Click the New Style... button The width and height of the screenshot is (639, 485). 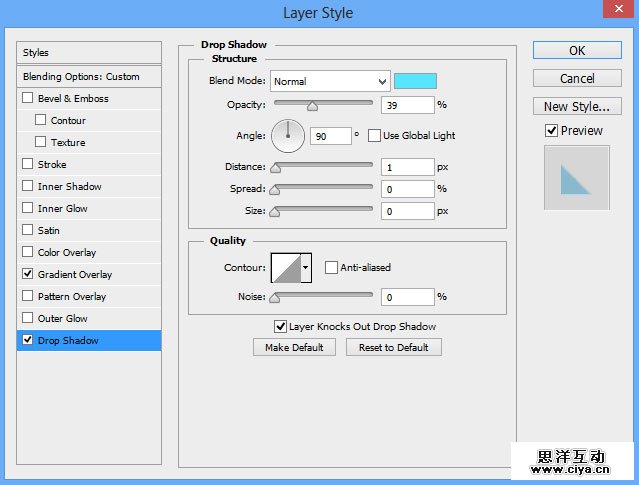pyautogui.click(x=576, y=106)
